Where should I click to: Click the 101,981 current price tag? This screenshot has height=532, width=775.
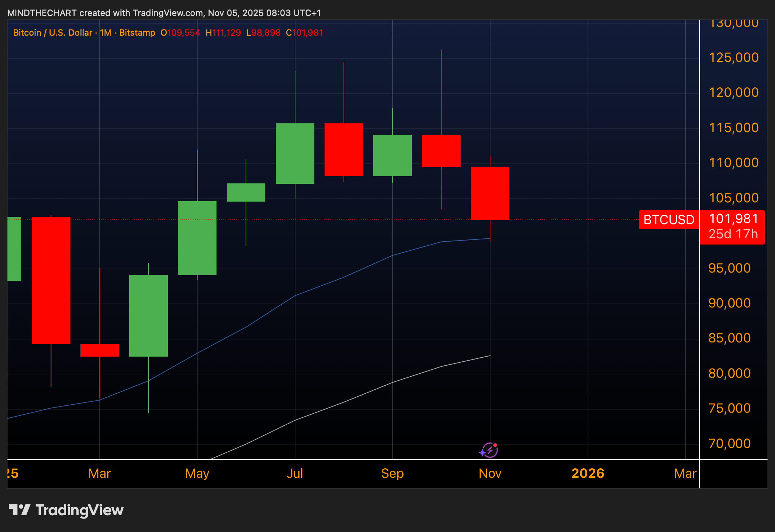733,219
